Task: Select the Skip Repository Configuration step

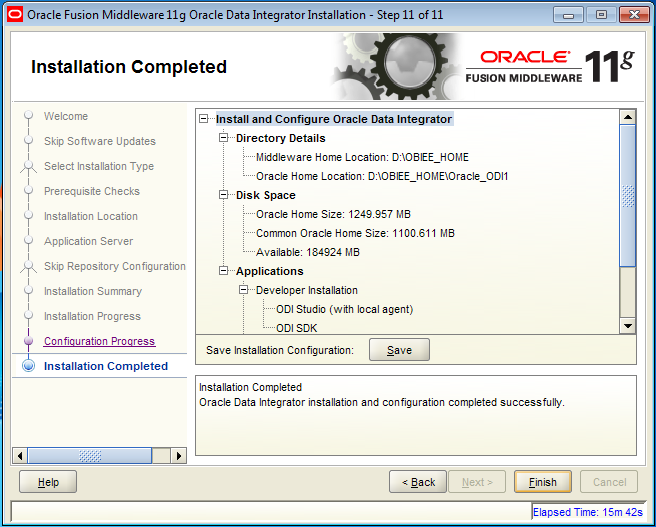Action: coord(115,266)
